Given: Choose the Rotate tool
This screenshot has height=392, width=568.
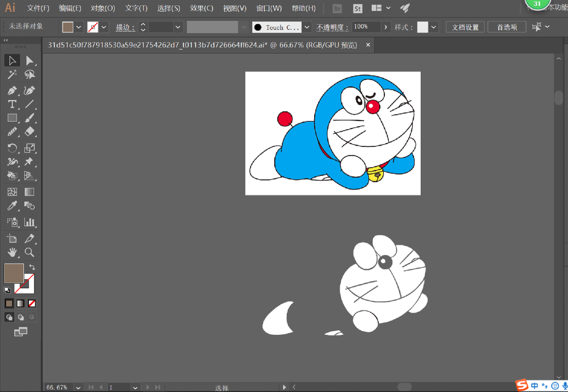Looking at the screenshot, I should (12, 148).
